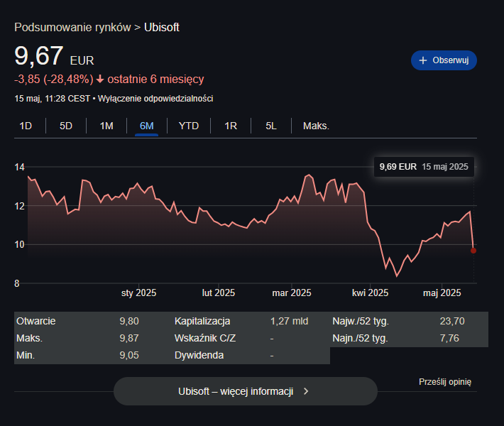Viewport: 504px width, 426px height.
Task: Click the Min. label in stats table
Action: [26, 355]
